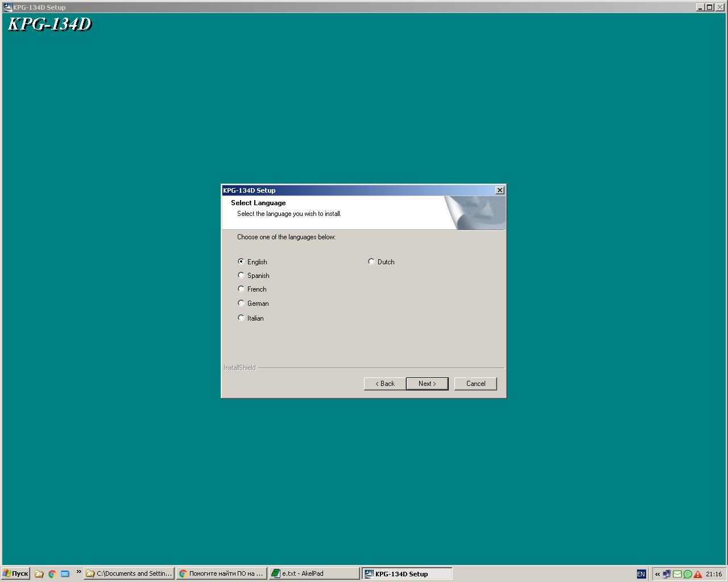
Task: Continue setup with the Next button
Action: (427, 384)
